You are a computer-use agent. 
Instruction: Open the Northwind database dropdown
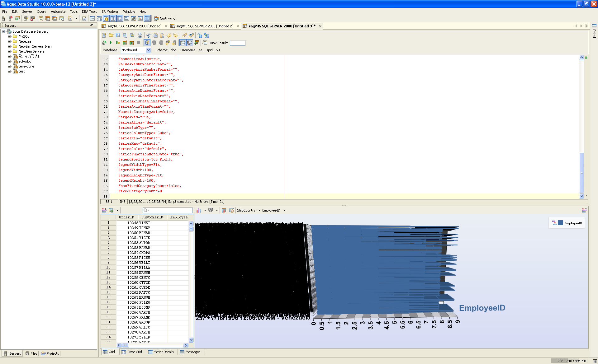(148, 50)
